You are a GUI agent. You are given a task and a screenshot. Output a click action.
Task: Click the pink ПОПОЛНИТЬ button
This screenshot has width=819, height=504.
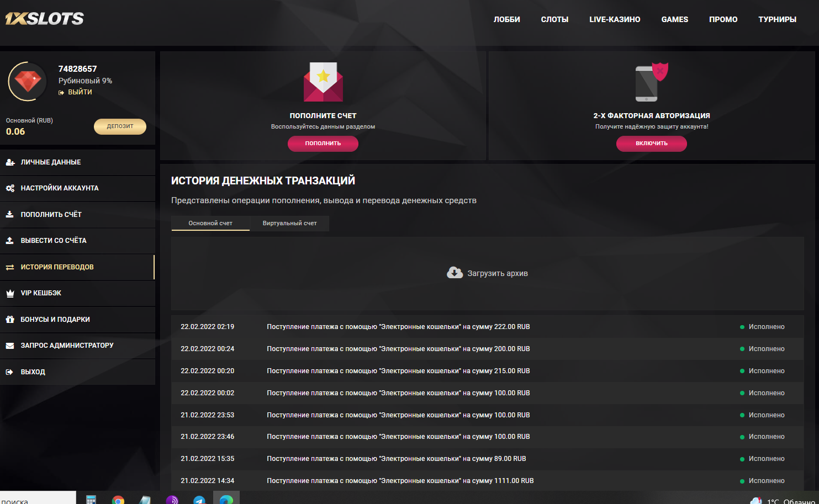[323, 144]
